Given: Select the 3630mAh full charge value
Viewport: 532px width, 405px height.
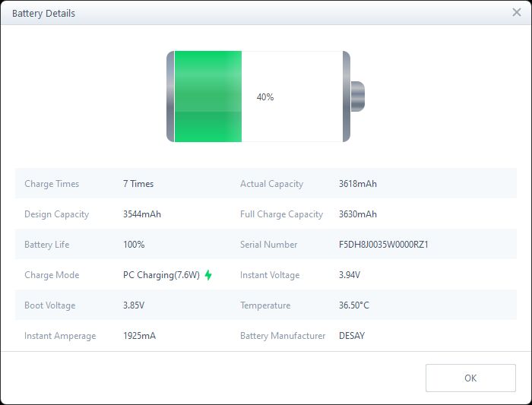Looking at the screenshot, I should [358, 214].
